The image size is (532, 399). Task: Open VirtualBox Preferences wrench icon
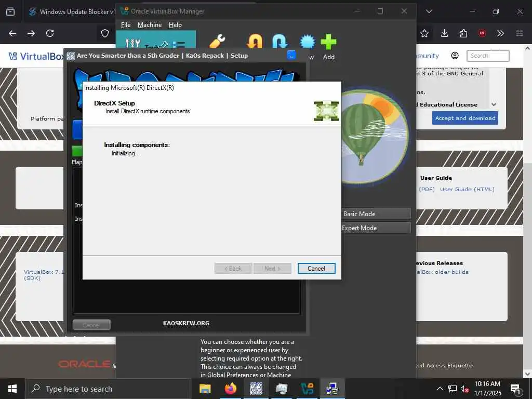(218, 41)
